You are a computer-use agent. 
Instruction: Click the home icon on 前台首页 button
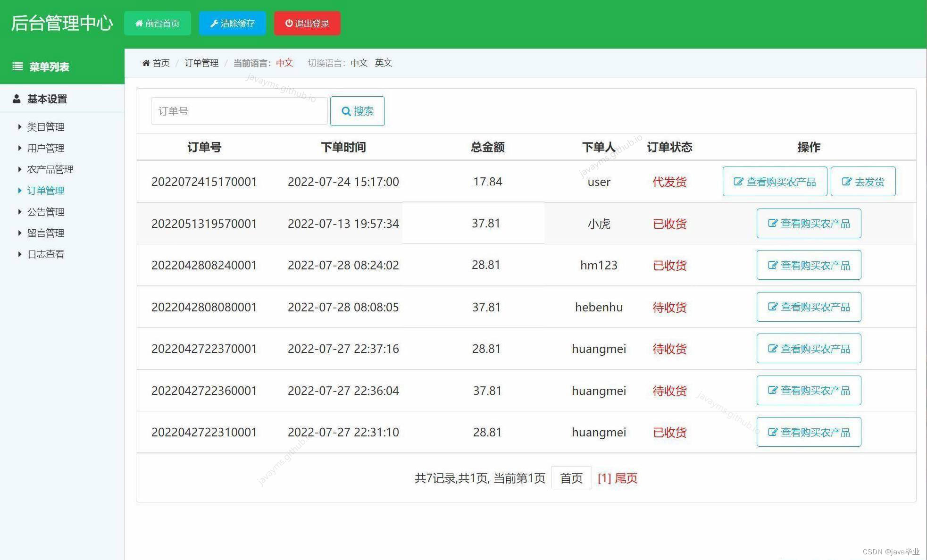[x=139, y=23]
